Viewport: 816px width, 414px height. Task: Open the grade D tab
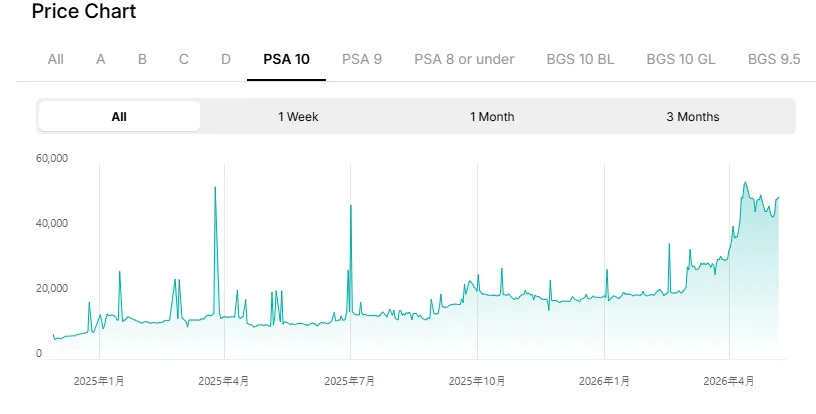point(225,59)
